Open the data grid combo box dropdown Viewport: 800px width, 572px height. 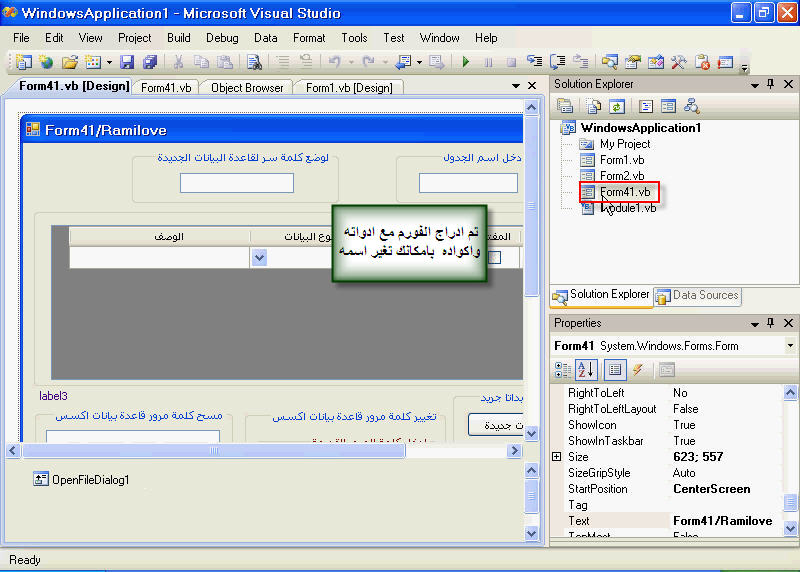click(259, 257)
